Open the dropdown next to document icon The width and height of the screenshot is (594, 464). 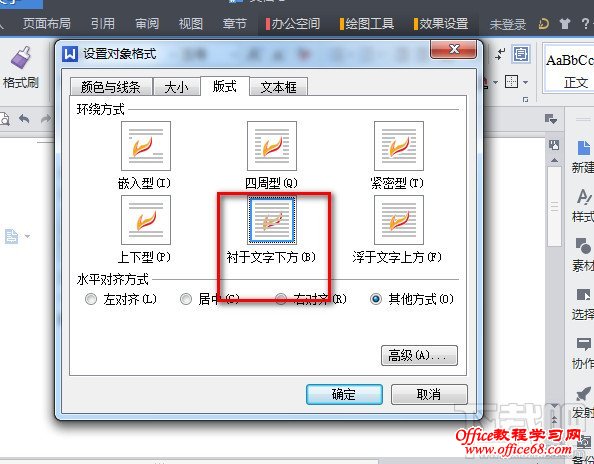[27, 236]
